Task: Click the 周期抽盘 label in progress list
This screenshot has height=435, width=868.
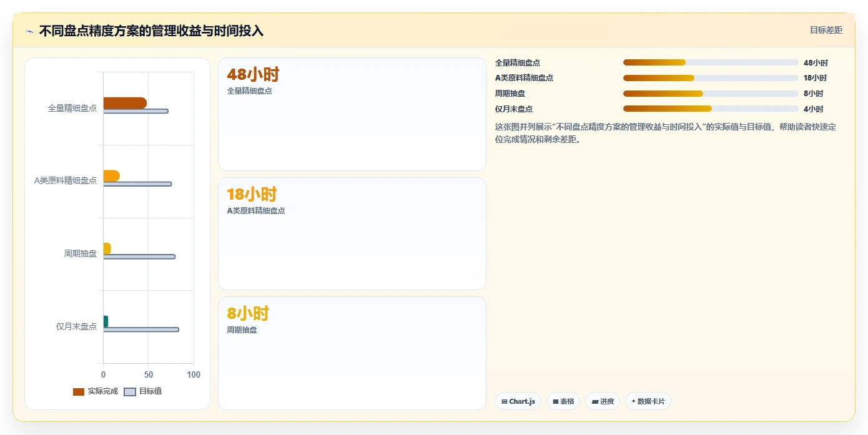Action: pyautogui.click(x=510, y=94)
